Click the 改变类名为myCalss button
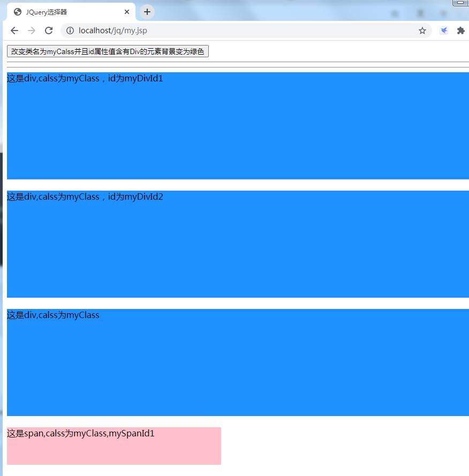The width and height of the screenshot is (469, 476). [108, 51]
